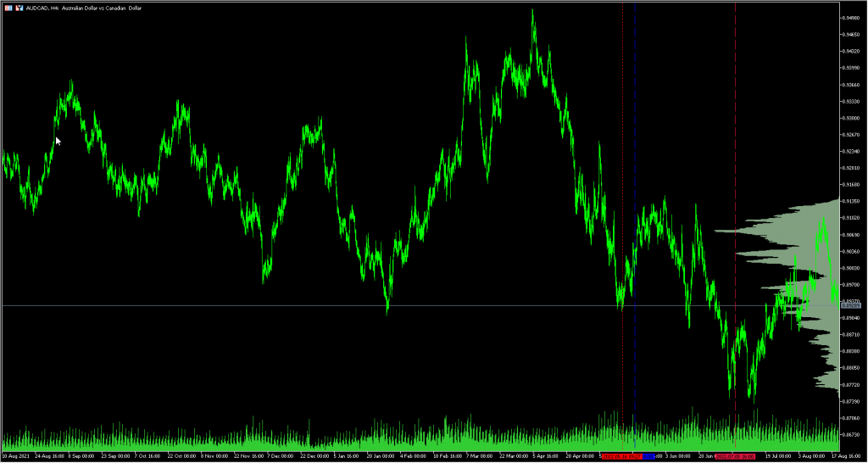868x463 pixels.
Task: Click the AUDCAD, H4 chart title text
Action: pyautogui.click(x=84, y=8)
